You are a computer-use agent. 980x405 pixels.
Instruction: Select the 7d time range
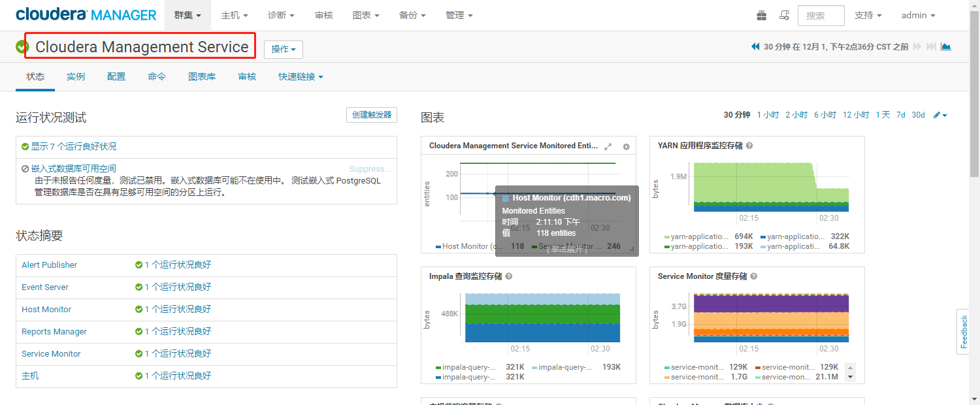tap(900, 115)
